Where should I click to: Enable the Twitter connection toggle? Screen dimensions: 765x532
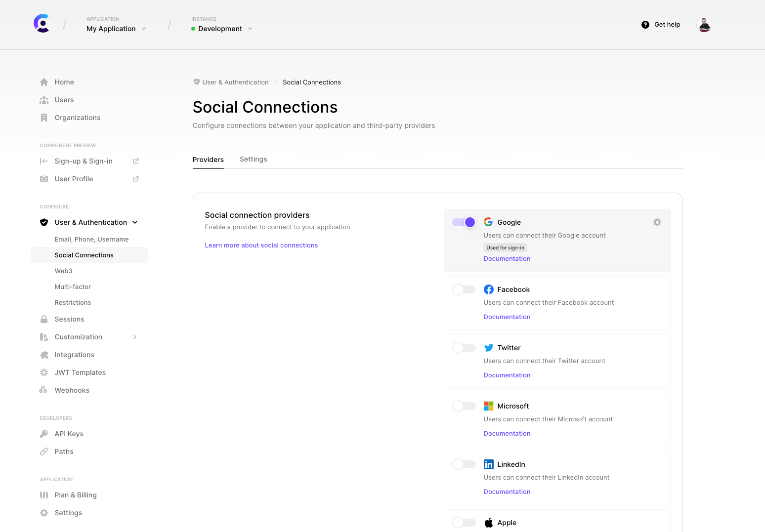click(x=464, y=348)
